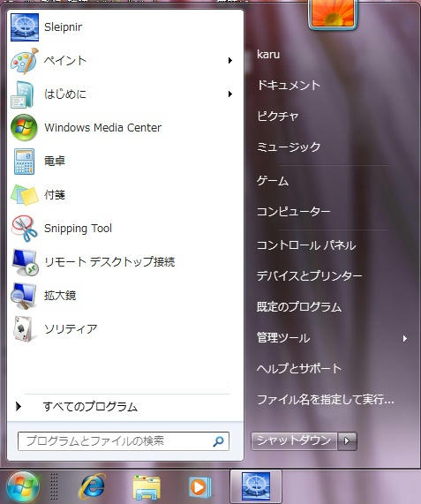Click ファイル名を指定して実行...
This screenshot has height=504, width=421.
325,400
